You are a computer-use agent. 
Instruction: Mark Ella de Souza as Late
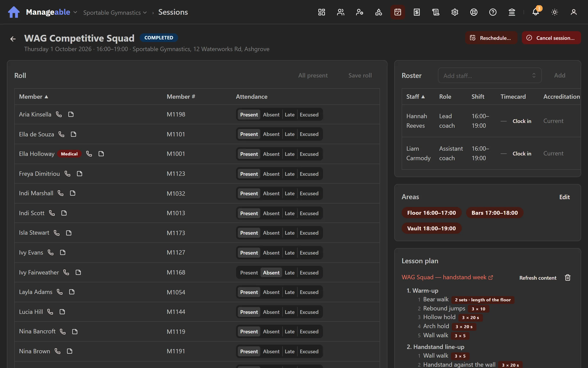pyautogui.click(x=289, y=134)
